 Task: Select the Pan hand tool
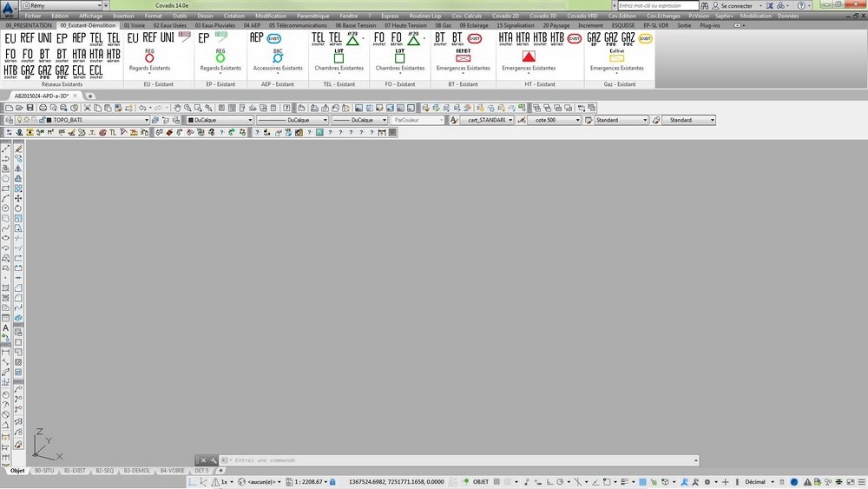[x=177, y=108]
